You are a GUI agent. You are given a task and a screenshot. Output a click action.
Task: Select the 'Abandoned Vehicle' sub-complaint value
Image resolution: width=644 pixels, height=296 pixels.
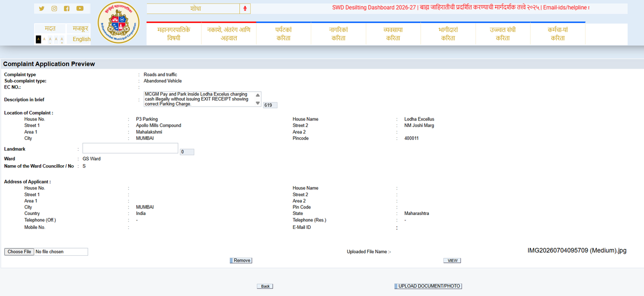pyautogui.click(x=163, y=81)
